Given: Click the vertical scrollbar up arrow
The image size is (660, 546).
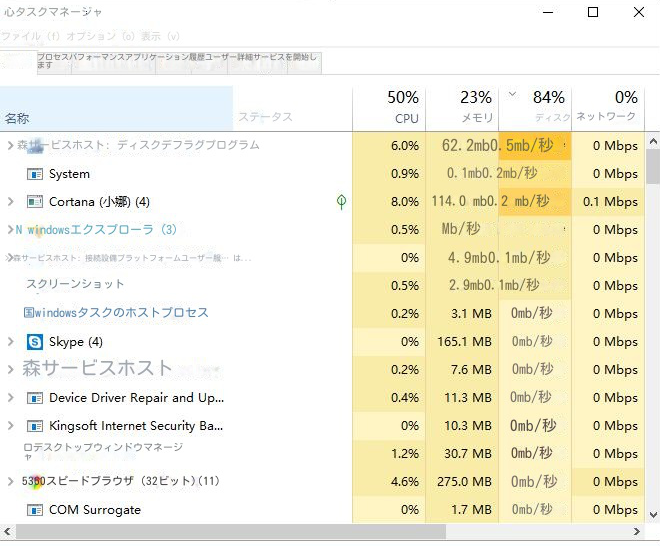Looking at the screenshot, I should (x=653, y=141).
